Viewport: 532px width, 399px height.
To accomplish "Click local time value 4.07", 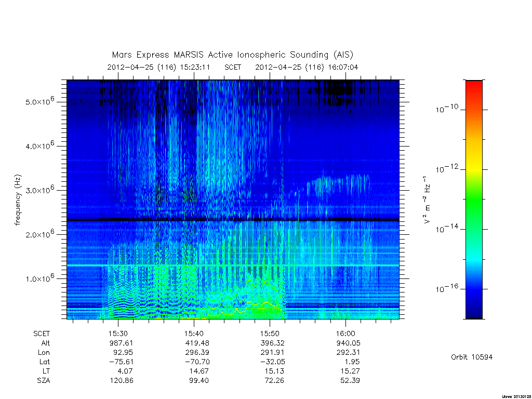I will (x=125, y=371).
